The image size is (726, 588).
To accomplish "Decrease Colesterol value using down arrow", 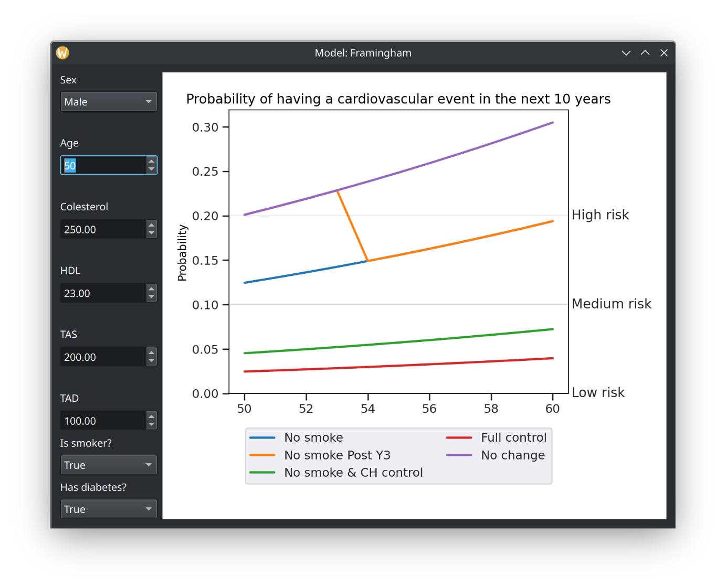I will point(151,233).
